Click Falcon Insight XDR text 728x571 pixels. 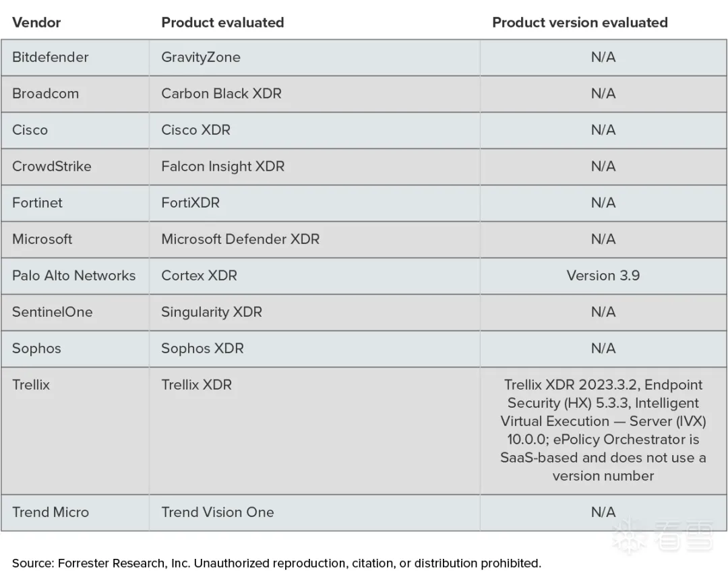pyautogui.click(x=222, y=167)
